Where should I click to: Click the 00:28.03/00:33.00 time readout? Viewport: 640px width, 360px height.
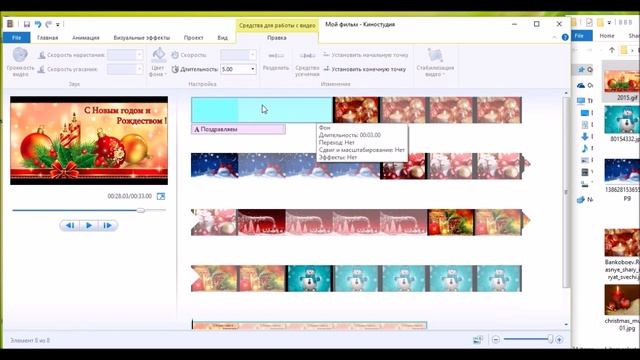point(129,196)
